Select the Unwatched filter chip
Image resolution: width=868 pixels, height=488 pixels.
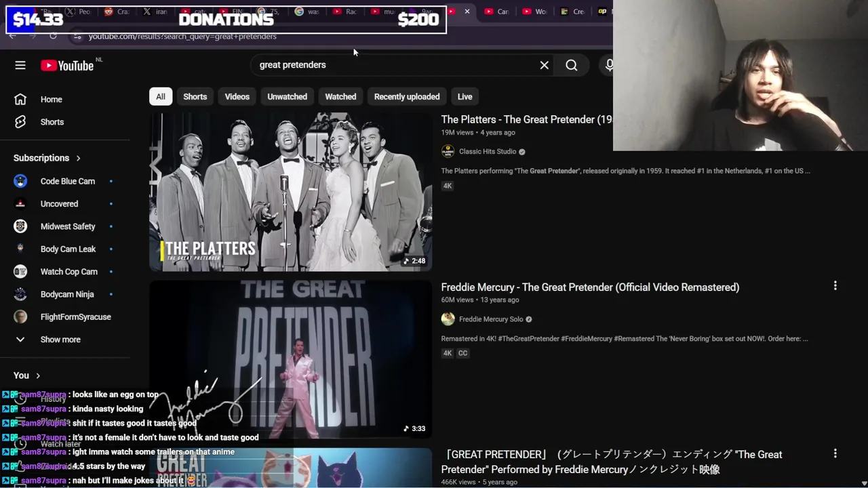click(x=287, y=96)
